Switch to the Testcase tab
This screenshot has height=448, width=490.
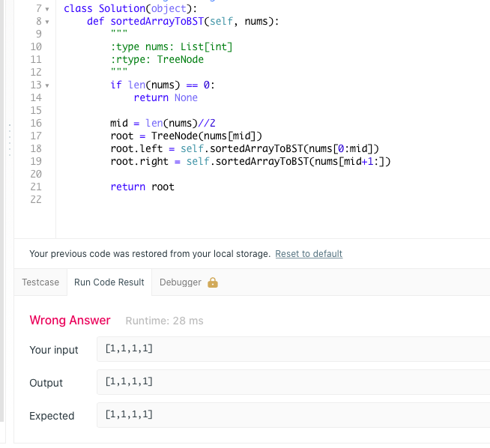pos(40,282)
